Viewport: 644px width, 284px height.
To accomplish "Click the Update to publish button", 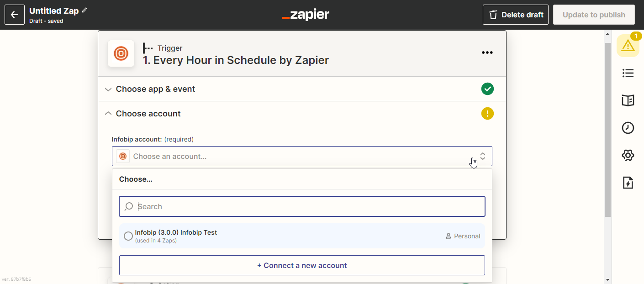I will tap(594, 15).
